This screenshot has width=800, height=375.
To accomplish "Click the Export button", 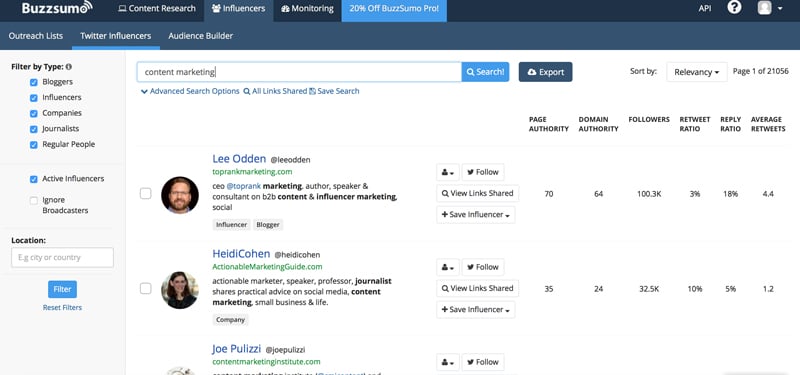I will [545, 72].
